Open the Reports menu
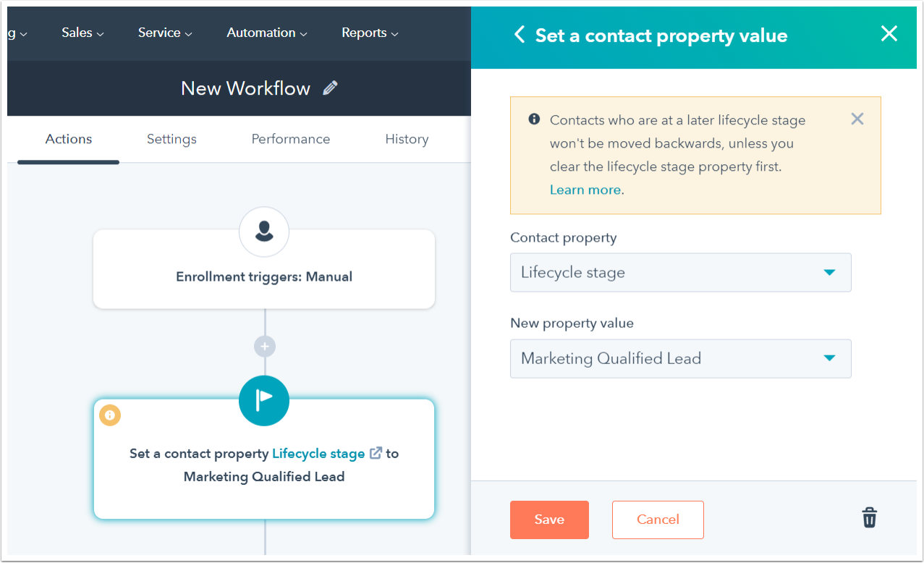Image resolution: width=924 pixels, height=563 pixels. tap(370, 33)
